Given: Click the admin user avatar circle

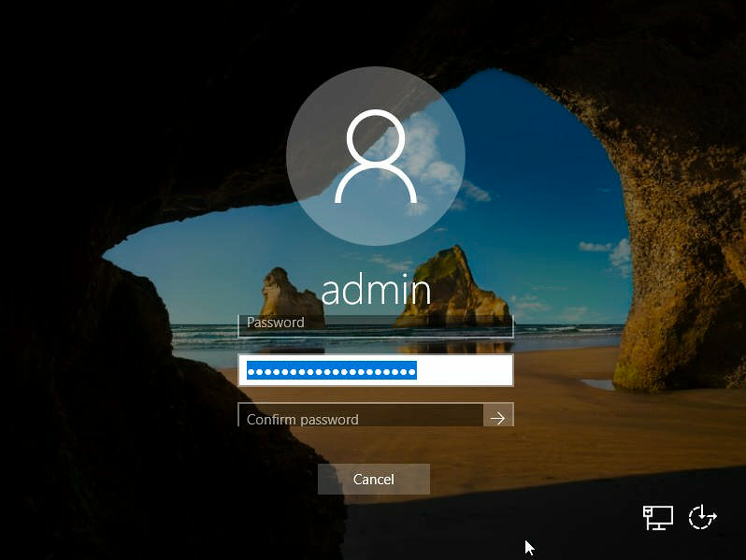Looking at the screenshot, I should click(x=375, y=154).
